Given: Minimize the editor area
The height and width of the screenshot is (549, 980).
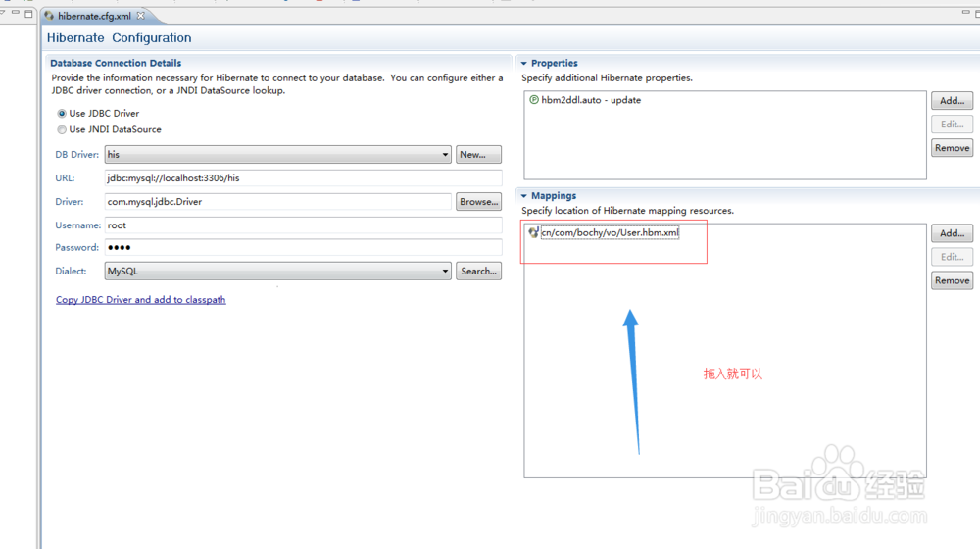Looking at the screenshot, I should click(965, 13).
